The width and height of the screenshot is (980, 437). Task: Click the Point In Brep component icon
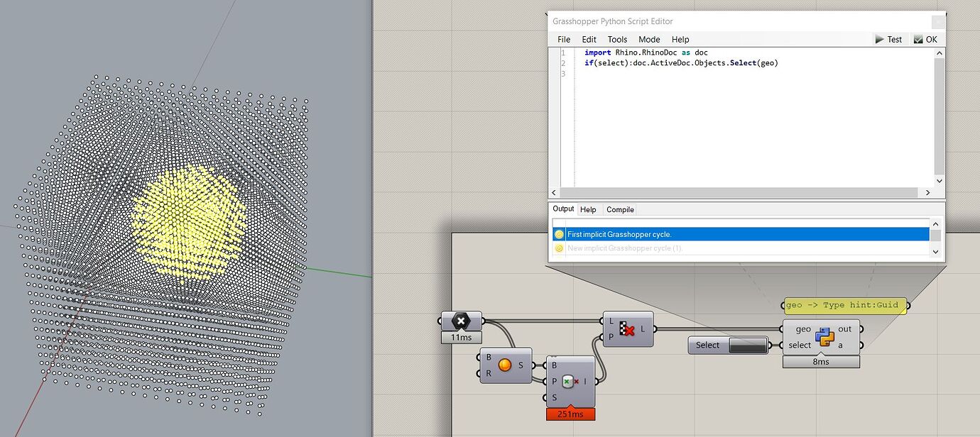click(x=570, y=380)
